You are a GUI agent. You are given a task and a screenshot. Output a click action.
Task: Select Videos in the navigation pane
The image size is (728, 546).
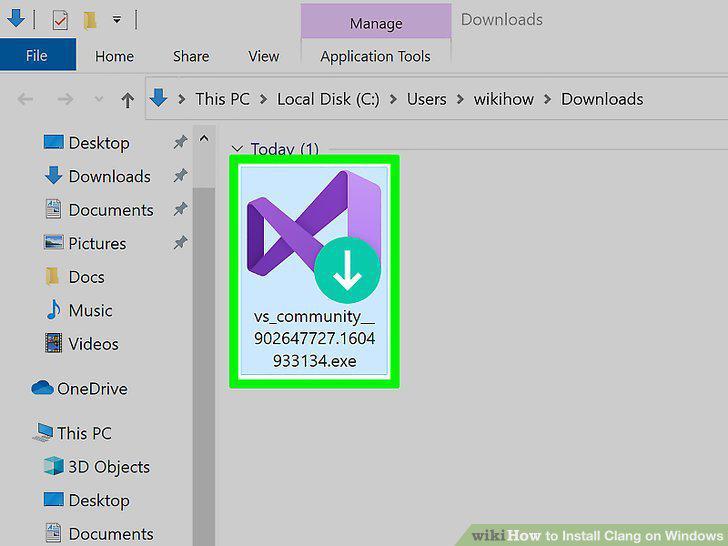pyautogui.click(x=81, y=344)
